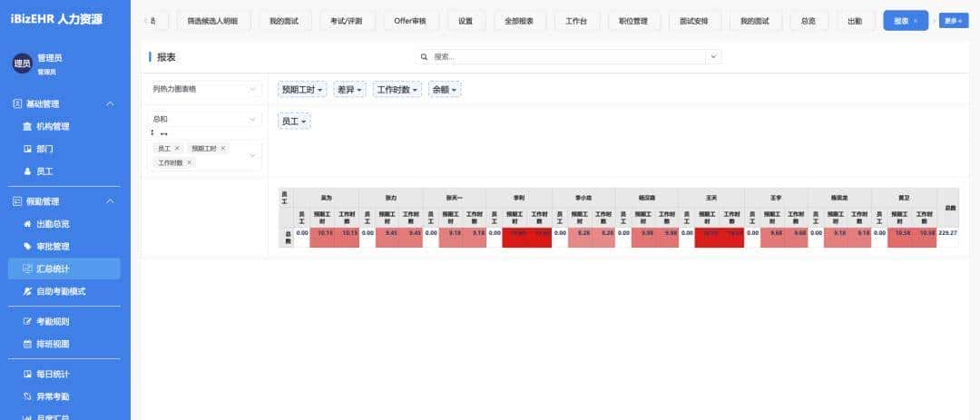Open the 预期工时 attribute filter
This screenshot has width=980, height=420.
[x=303, y=90]
